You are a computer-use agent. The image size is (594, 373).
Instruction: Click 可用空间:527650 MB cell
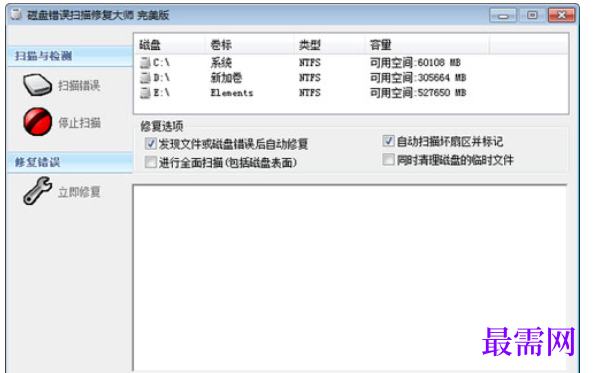tap(418, 93)
